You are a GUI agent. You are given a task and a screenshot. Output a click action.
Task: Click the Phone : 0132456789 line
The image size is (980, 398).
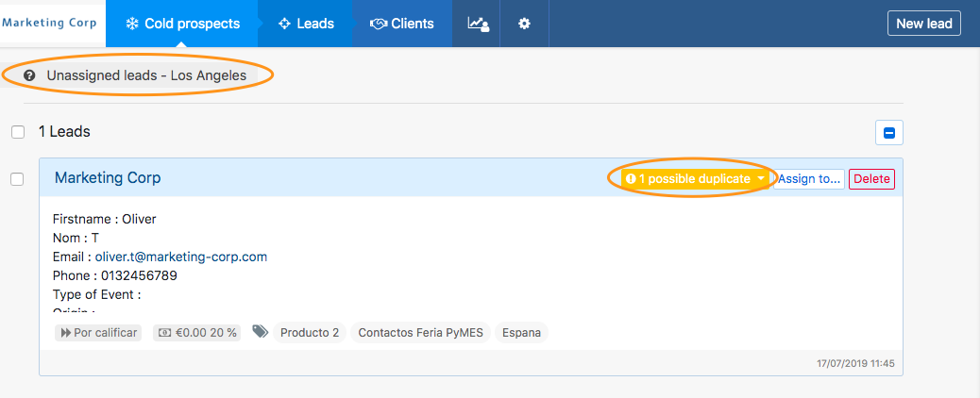click(x=115, y=275)
